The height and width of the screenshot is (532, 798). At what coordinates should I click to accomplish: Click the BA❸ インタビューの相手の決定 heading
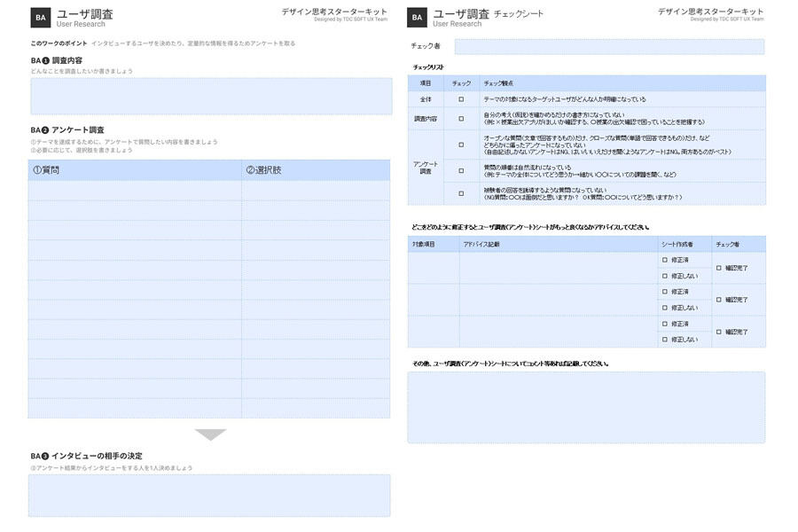tap(87, 456)
